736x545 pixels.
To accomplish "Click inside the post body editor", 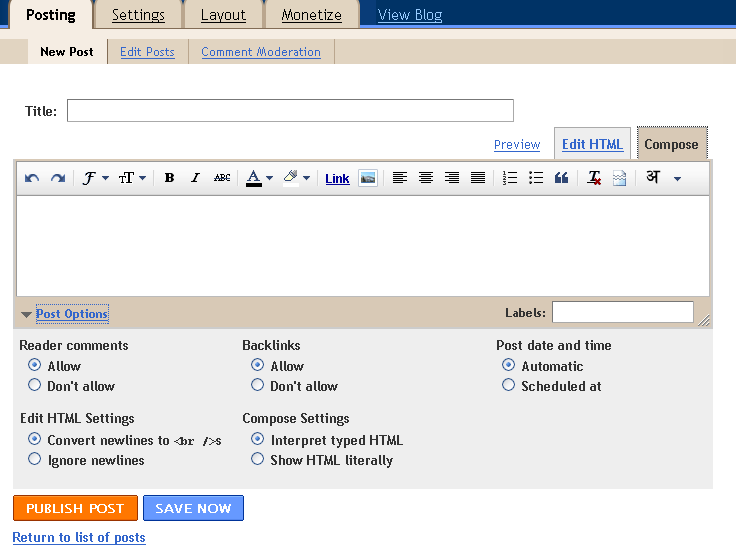I will coord(363,246).
